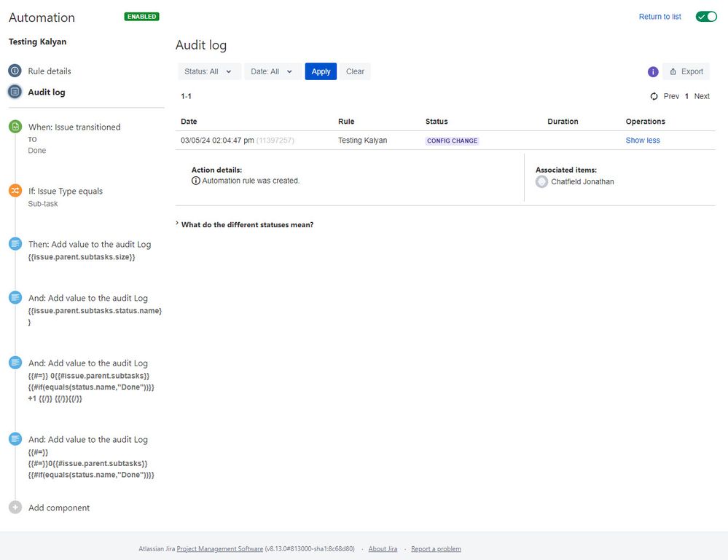Click Automation rule was created text
728x560 pixels.
pyautogui.click(x=251, y=181)
